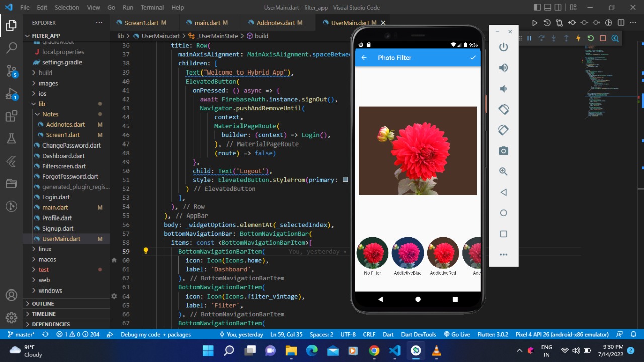This screenshot has height=362, width=644.
Task: Open the emulator extended controls ellipsis
Action: 503,255
